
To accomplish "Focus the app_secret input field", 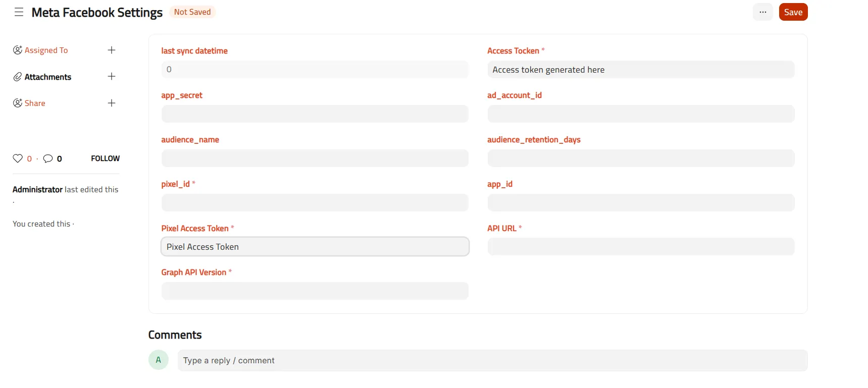I will [x=315, y=114].
